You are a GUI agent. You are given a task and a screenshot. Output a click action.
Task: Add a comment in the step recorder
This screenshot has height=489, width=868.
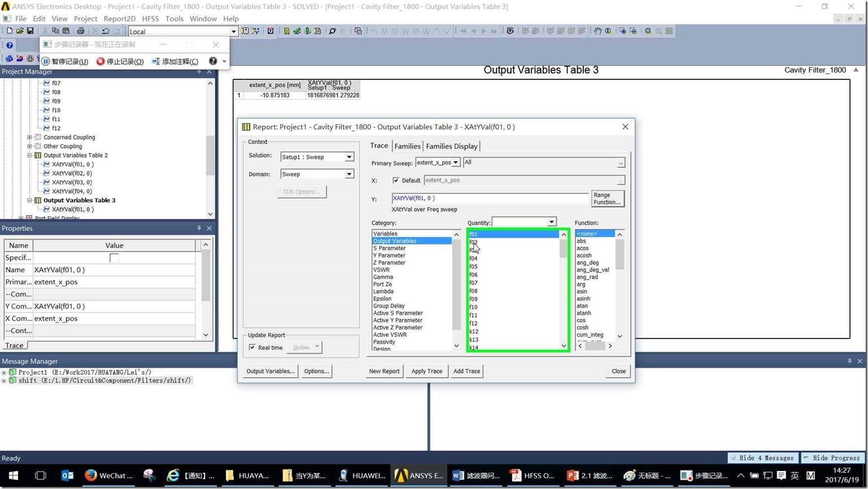tap(175, 61)
